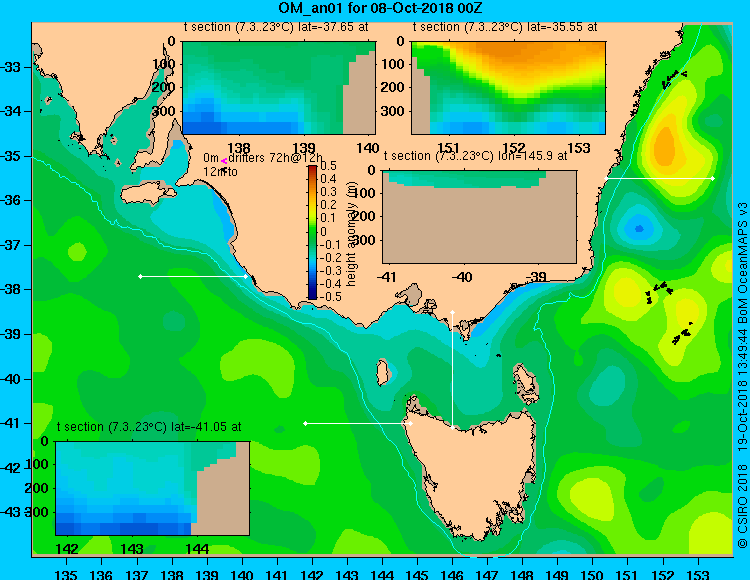Click the -33 label on the left latitude axis

(x=11, y=67)
